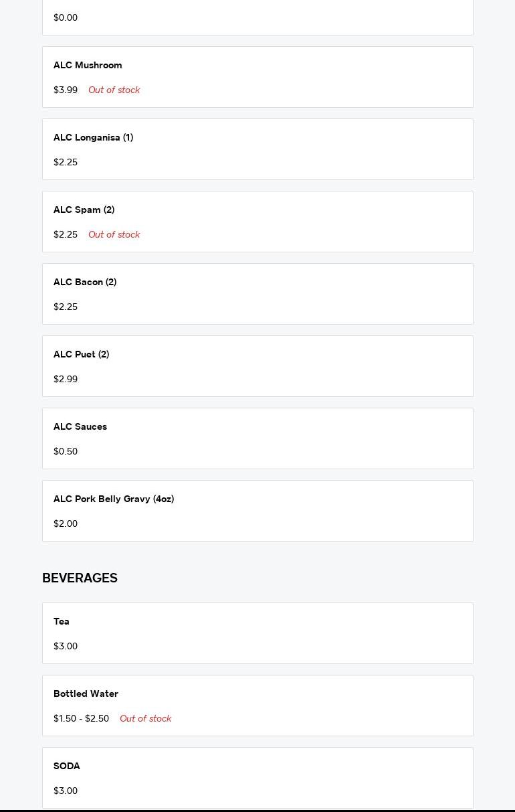Click Out of stock label on ALC Spam

click(114, 235)
